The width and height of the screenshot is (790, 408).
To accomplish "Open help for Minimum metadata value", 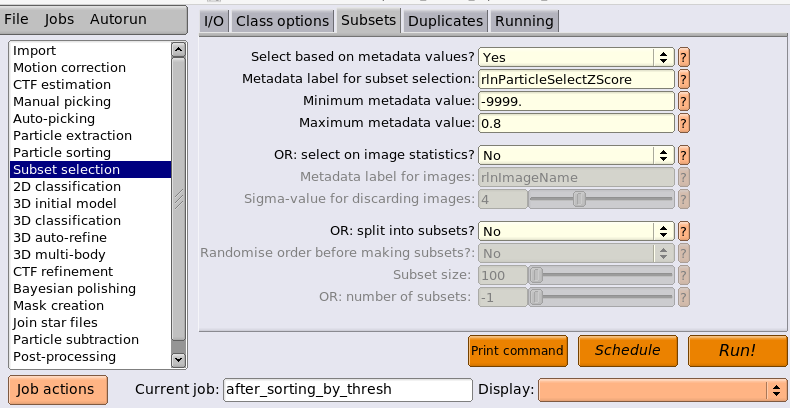I will pyautogui.click(x=683, y=101).
